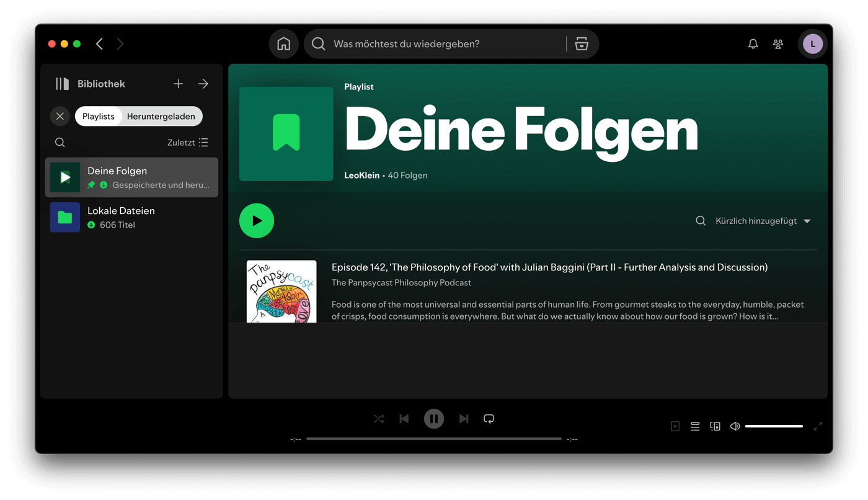The width and height of the screenshot is (868, 500).
Task: Click the episode description starting 'Food is one'
Action: point(568,310)
